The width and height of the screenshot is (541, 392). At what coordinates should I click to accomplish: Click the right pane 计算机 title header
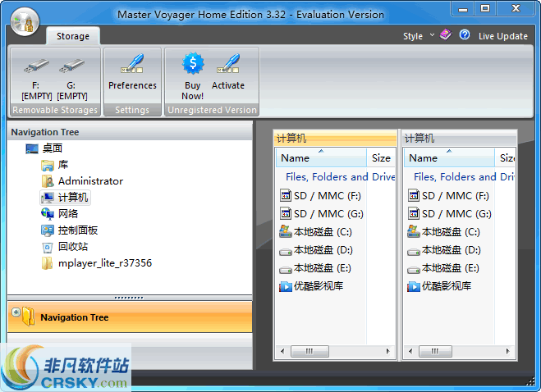(x=459, y=139)
